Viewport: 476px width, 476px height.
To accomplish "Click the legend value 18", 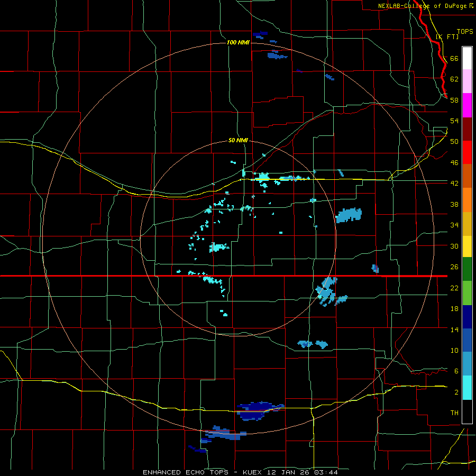I will (454, 309).
